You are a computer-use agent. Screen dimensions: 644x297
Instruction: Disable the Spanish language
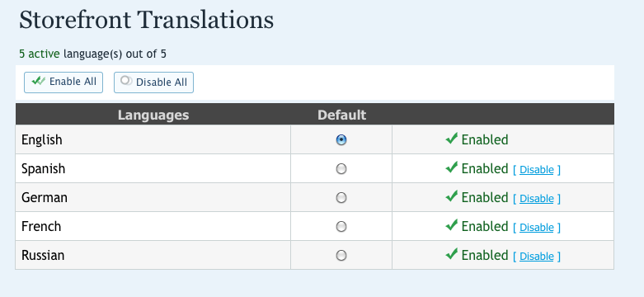tap(537, 170)
